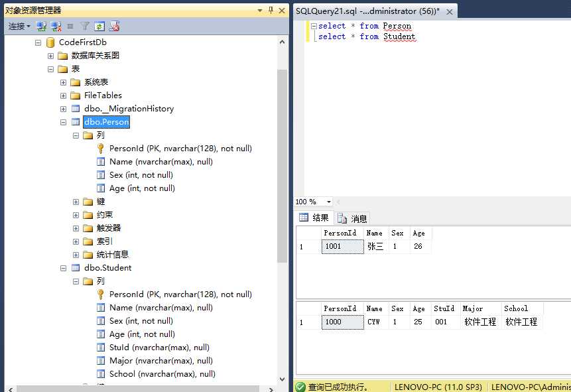Click the School column header in results
571x392 pixels.
coord(522,308)
